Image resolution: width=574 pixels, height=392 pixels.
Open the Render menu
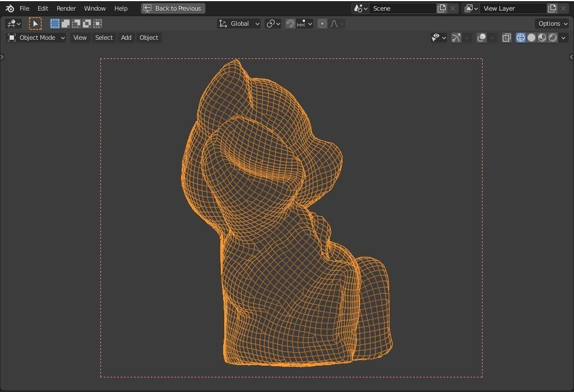66,8
